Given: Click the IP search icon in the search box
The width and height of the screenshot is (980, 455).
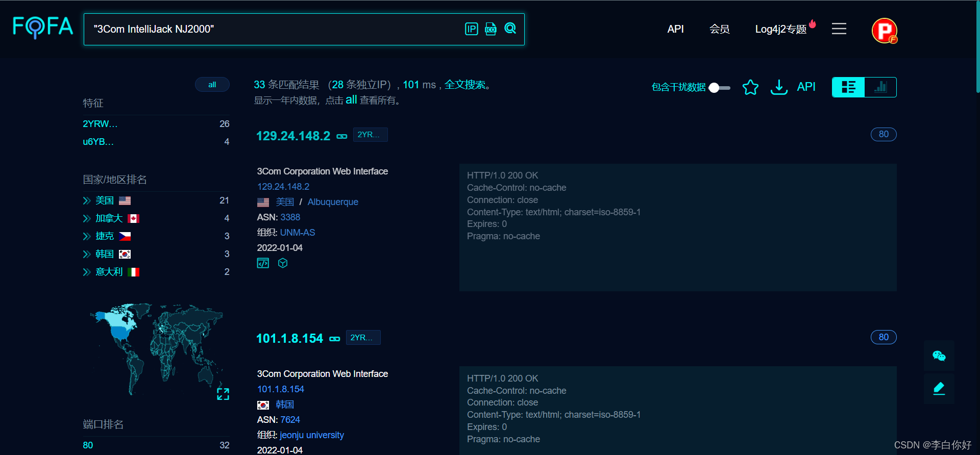Looking at the screenshot, I should click(471, 29).
